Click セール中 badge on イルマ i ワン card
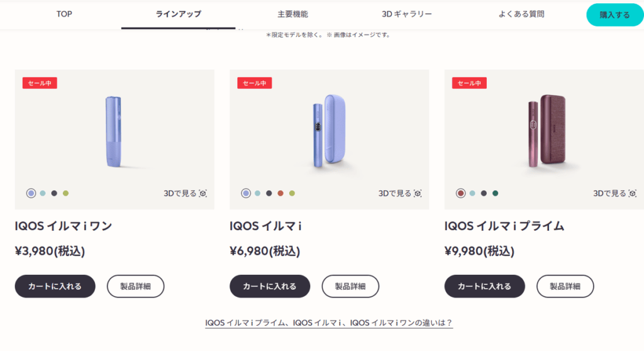Screen dimensions: 644x351 pyautogui.click(x=40, y=83)
